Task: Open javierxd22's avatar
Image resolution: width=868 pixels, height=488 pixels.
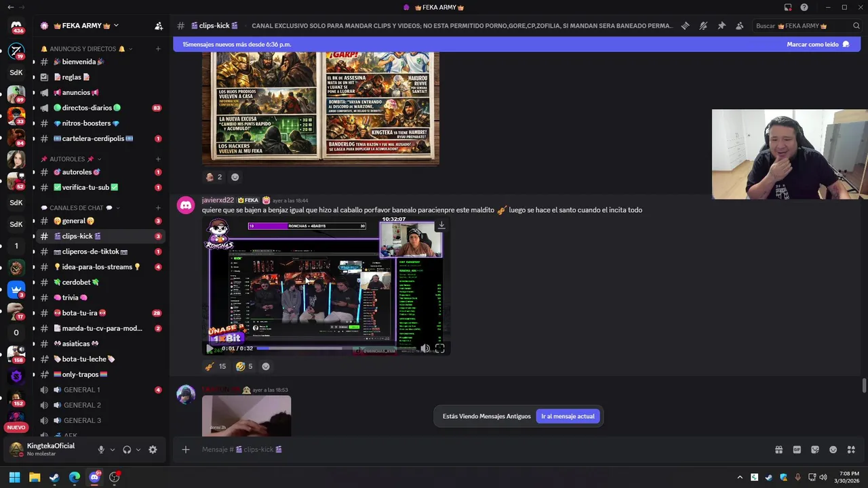Action: click(x=186, y=205)
